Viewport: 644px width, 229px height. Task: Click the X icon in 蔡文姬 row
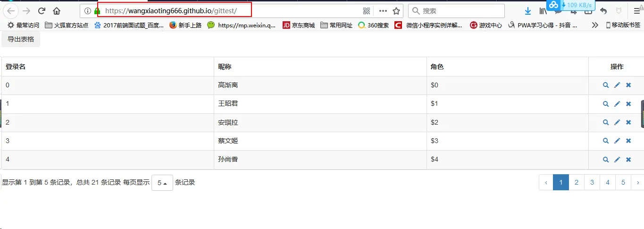pyautogui.click(x=628, y=141)
